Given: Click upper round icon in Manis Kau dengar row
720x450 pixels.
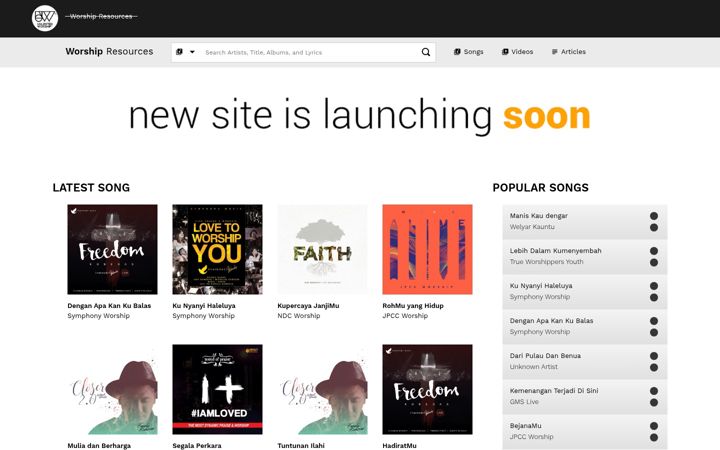Looking at the screenshot, I should [654, 216].
